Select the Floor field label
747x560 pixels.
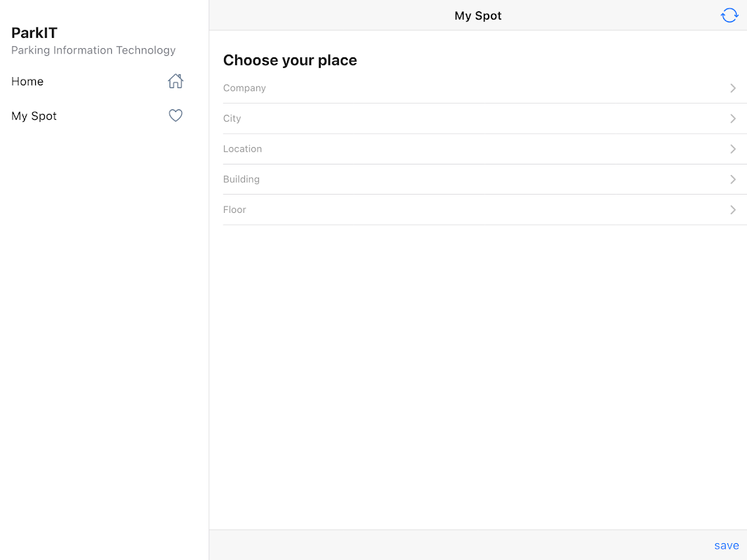235,210
